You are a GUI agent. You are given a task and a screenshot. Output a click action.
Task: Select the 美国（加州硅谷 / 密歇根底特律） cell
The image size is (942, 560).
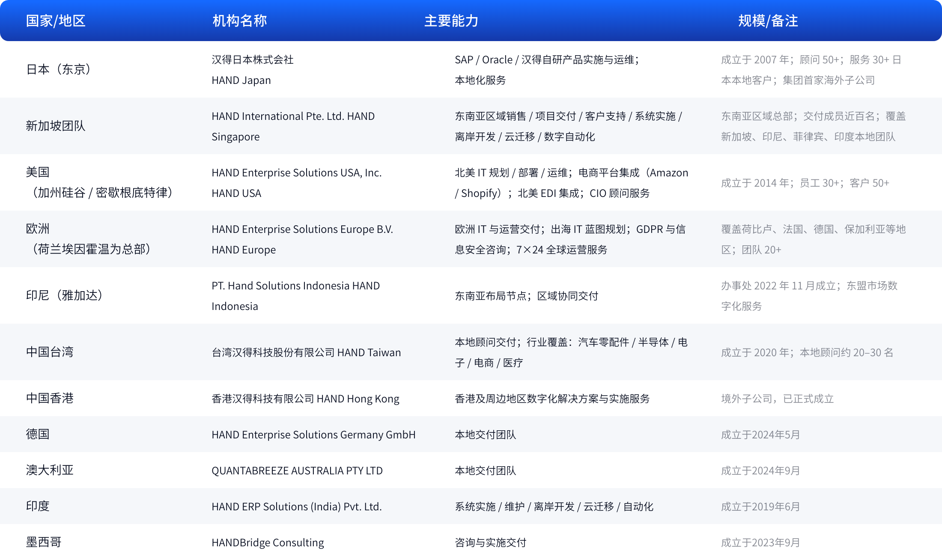(x=99, y=182)
